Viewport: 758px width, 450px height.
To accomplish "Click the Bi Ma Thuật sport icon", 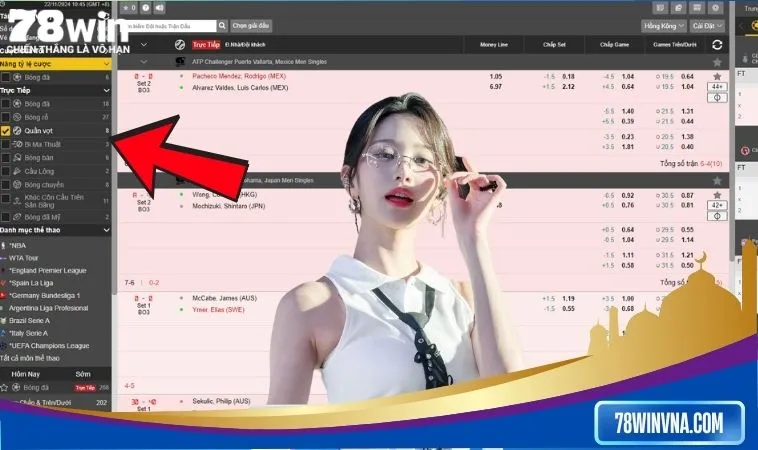I will tap(17, 144).
